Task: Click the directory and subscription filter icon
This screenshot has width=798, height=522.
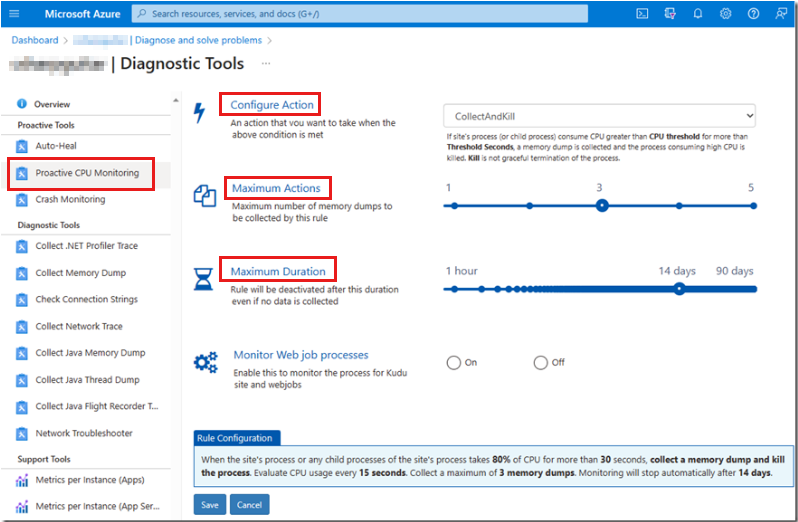Action: pyautogui.click(x=670, y=14)
